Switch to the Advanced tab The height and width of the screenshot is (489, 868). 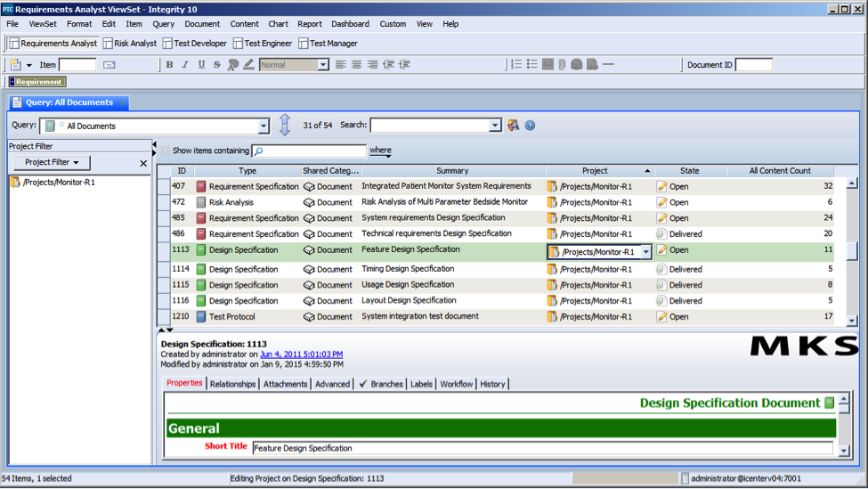pos(332,384)
